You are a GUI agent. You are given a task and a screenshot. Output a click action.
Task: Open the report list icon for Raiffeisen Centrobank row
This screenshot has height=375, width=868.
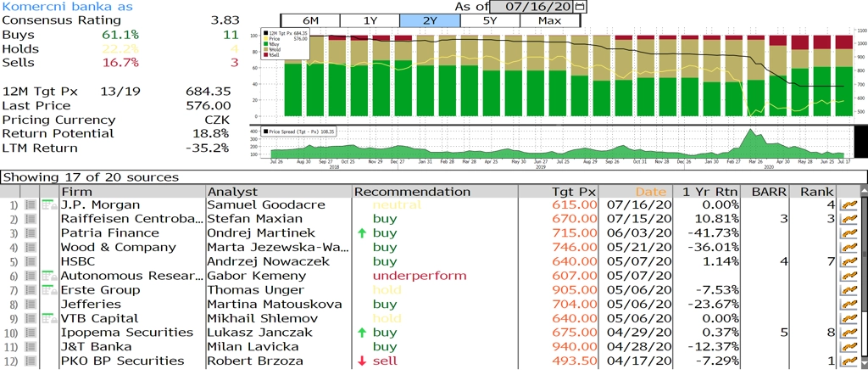[x=31, y=219]
